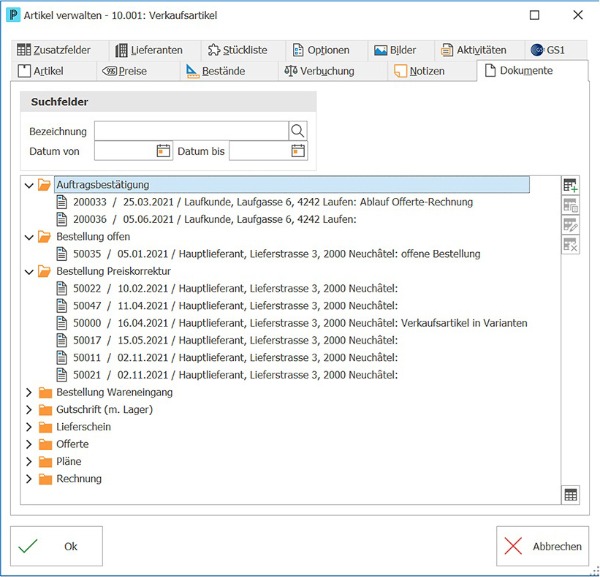Go to the Verbuchung tab
The width and height of the screenshot is (600, 577).
point(333,71)
